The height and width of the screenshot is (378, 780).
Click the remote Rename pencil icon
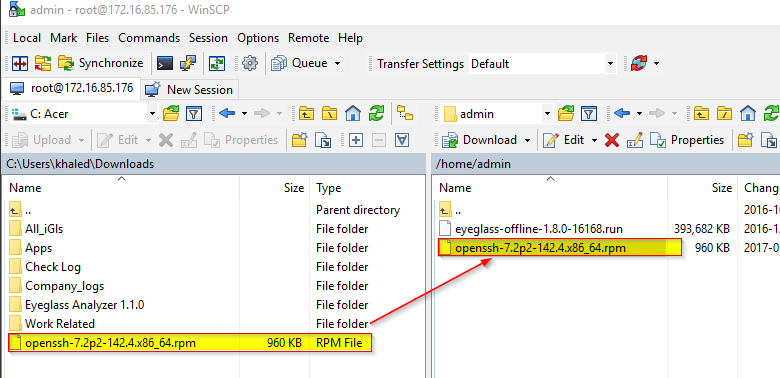635,140
